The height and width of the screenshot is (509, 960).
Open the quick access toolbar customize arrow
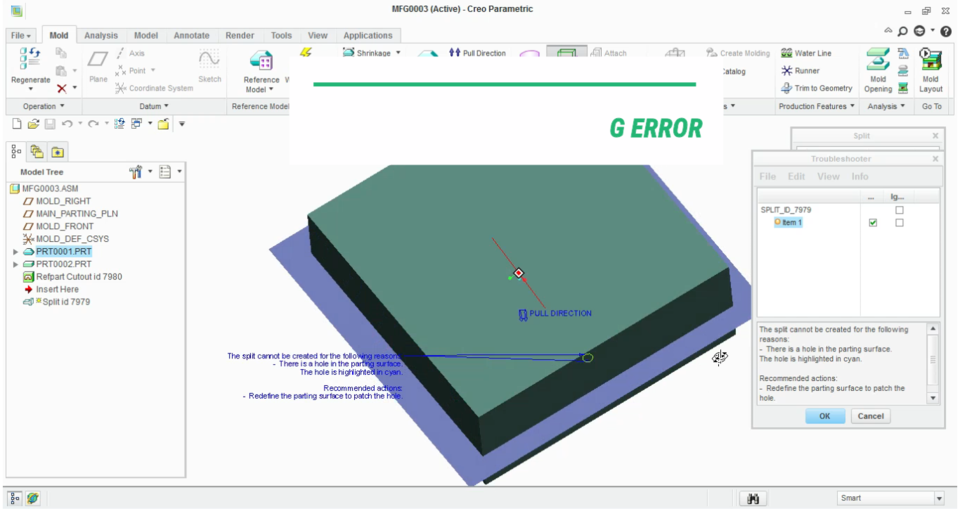182,124
